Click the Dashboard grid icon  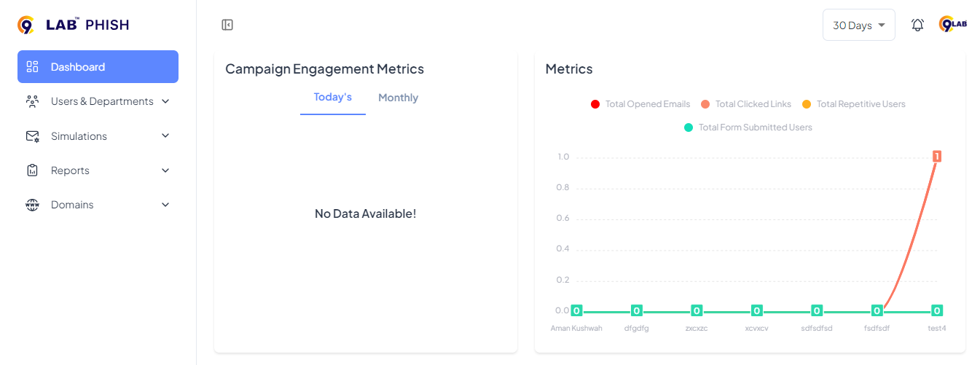(32, 67)
